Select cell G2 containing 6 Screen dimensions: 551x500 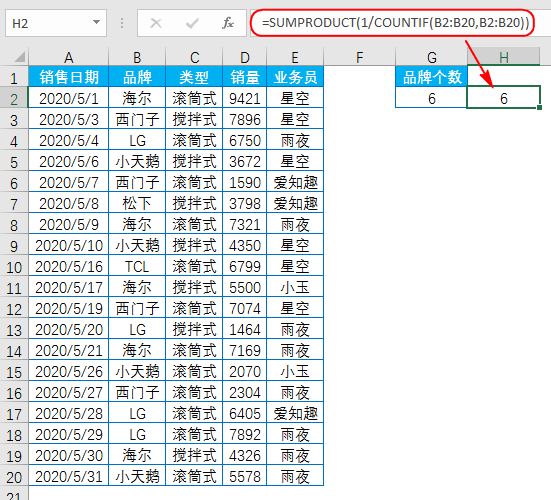click(x=431, y=98)
